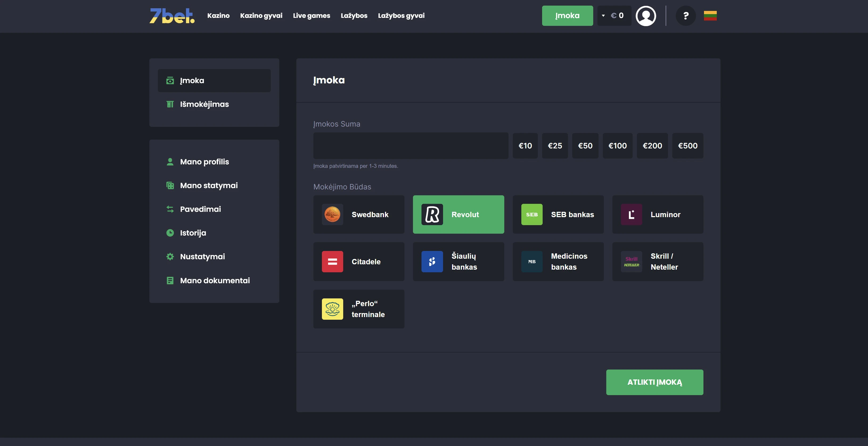Click the Įmokos Suma input field
868x446 pixels.
pyautogui.click(x=411, y=146)
